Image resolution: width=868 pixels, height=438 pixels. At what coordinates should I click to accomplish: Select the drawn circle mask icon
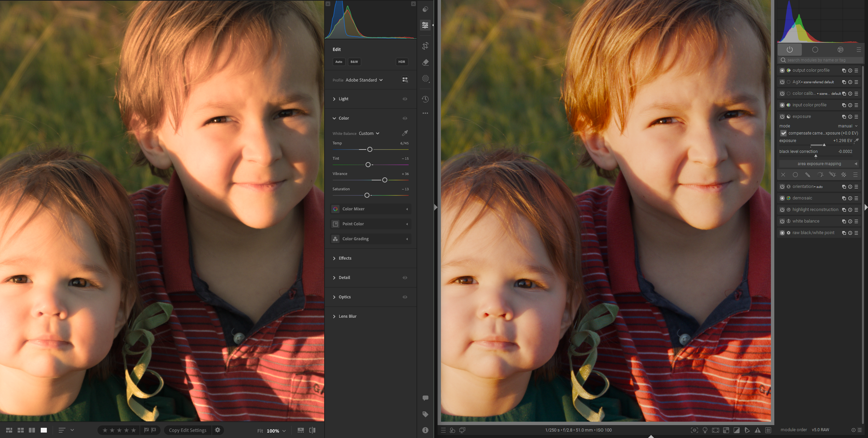click(x=795, y=175)
